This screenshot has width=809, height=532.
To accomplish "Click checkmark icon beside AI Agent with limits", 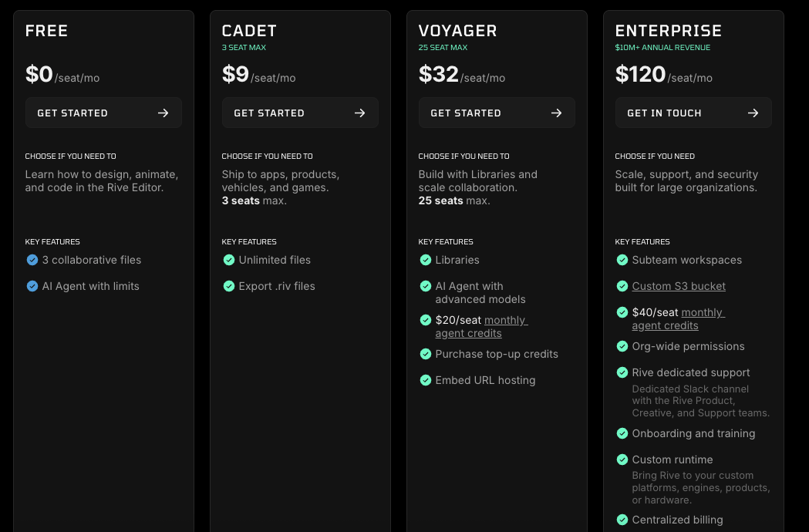I will [32, 286].
